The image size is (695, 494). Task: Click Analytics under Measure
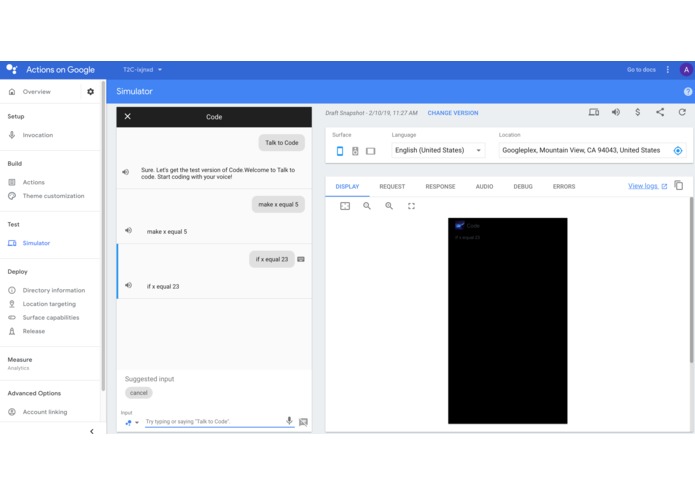(x=18, y=368)
